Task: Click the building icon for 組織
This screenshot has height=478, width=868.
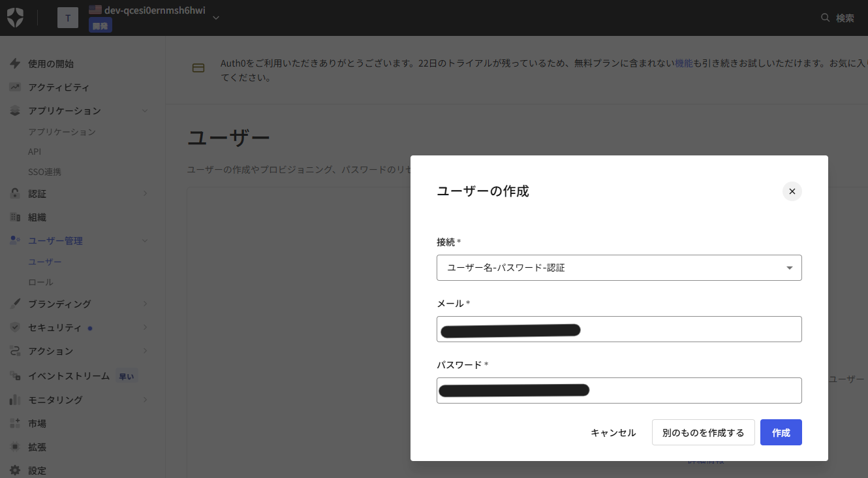Action: point(15,217)
